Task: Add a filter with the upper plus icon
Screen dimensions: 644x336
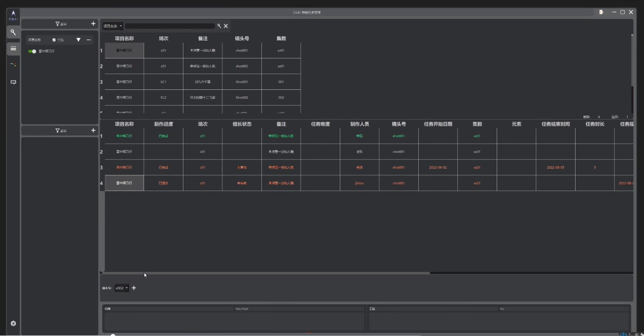Action: click(x=93, y=24)
